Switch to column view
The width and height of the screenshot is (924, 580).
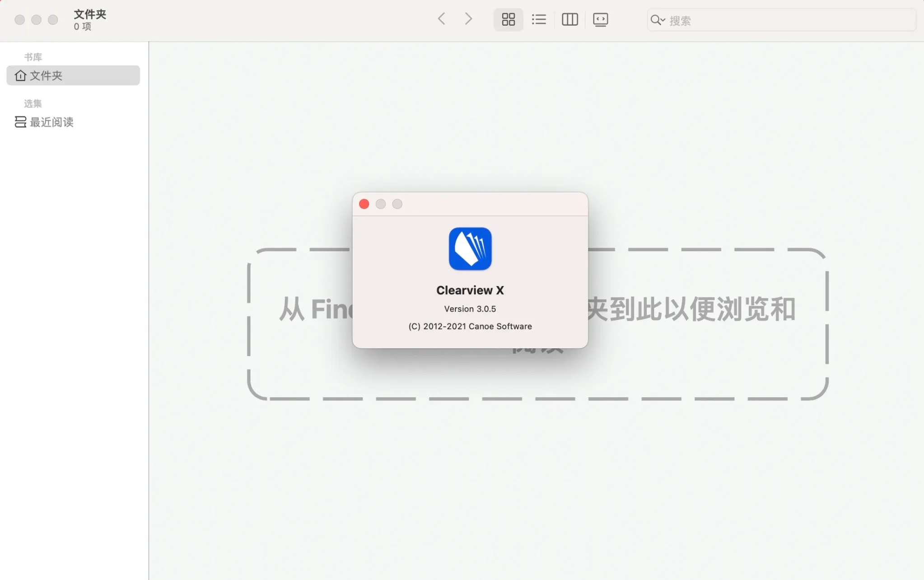(569, 19)
